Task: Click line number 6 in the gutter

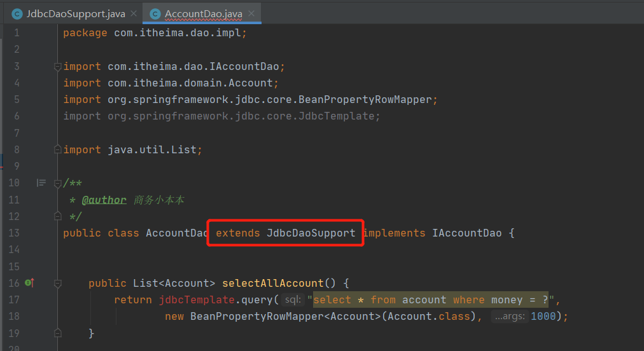Action: click(17, 116)
